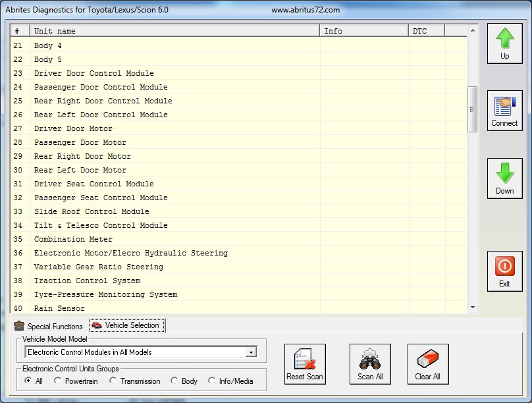532x403 pixels.
Task: Select the 'Rear Right Door Motor' row
Action: (x=239, y=156)
